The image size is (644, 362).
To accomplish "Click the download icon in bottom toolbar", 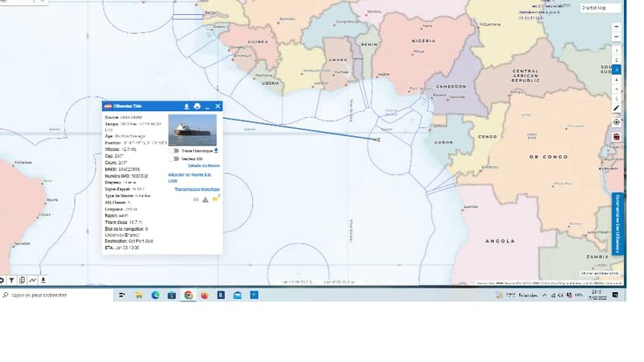I will (x=43, y=280).
